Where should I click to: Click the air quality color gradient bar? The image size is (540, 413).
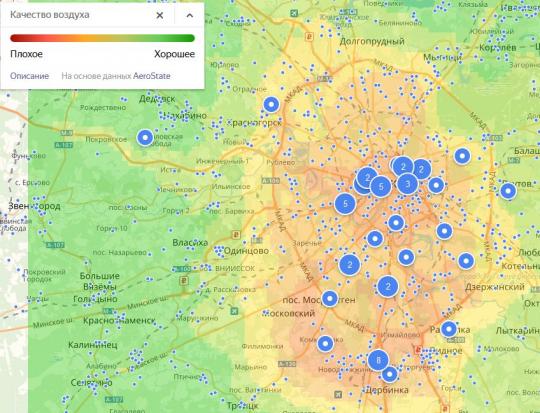(103, 38)
